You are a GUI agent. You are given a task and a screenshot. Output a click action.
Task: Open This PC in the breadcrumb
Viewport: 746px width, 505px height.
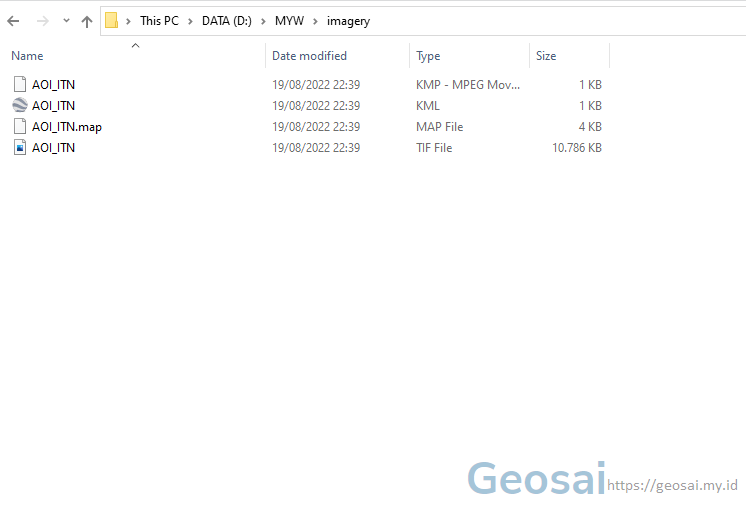coord(159,21)
